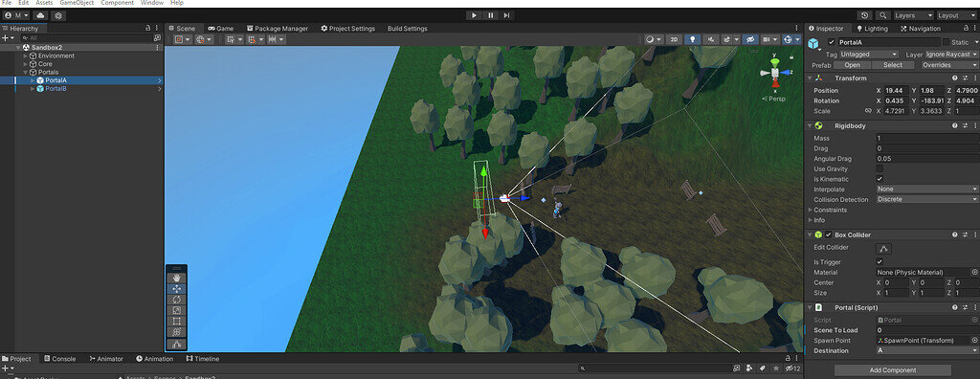The width and height of the screenshot is (980, 379).
Task: Switch to the Package Manager tab
Action: (x=278, y=28)
